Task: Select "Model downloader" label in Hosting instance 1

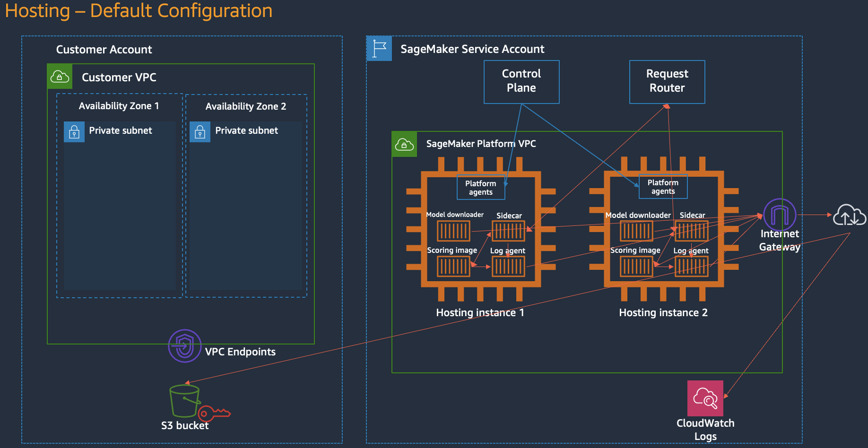Action: [455, 215]
